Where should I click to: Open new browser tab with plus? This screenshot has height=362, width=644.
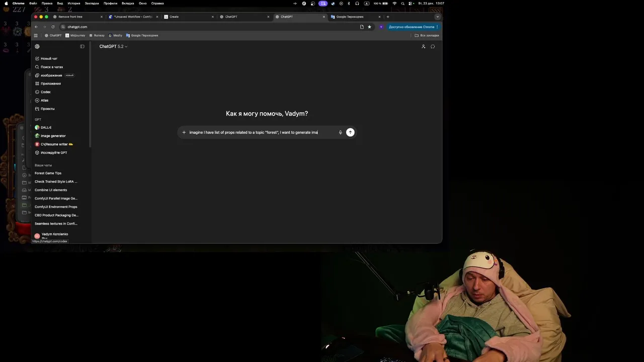[x=387, y=17]
